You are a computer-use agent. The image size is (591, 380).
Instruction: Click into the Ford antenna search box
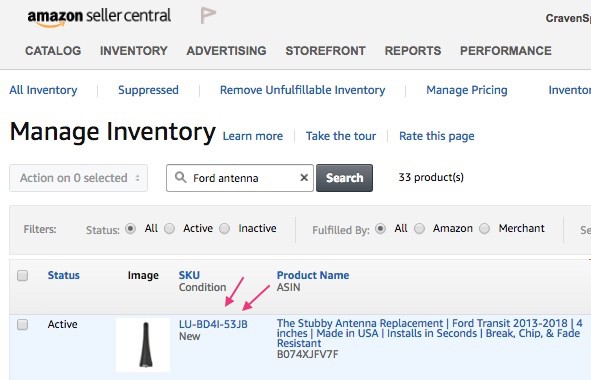click(x=240, y=178)
